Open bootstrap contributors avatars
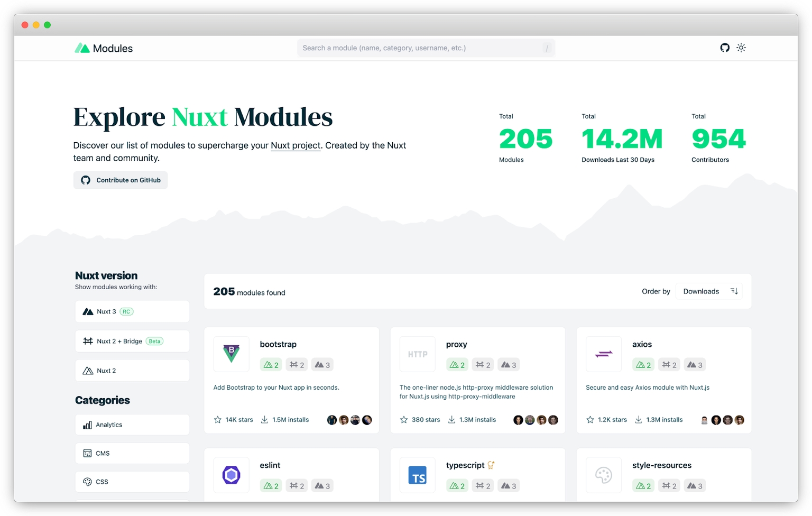 coord(349,420)
